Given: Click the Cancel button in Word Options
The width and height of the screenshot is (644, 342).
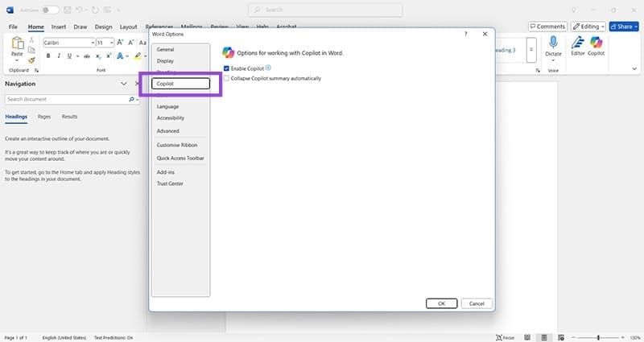Looking at the screenshot, I should (476, 303).
